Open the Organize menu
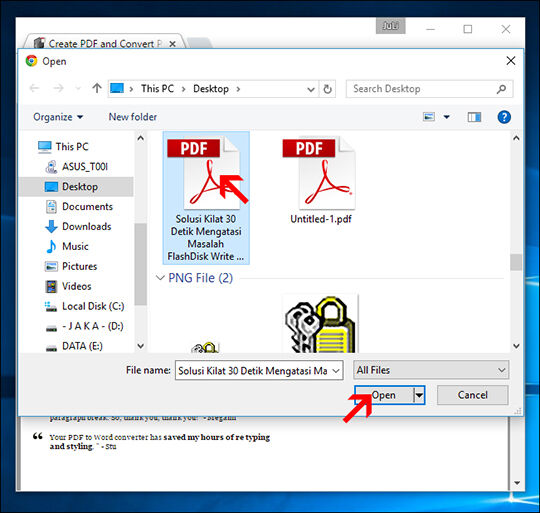The height and width of the screenshot is (513, 540). coord(58,117)
